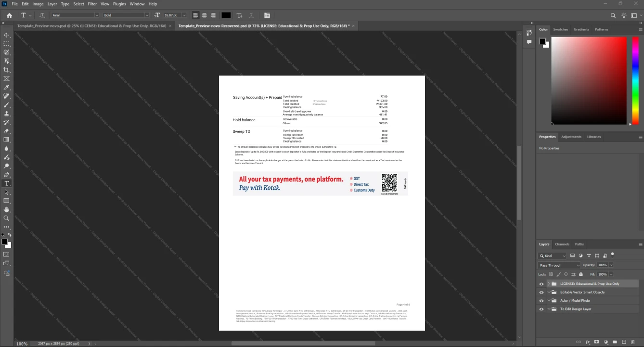Open the Character and Paragraph panels icon
The height and width of the screenshot is (347, 644).
(x=267, y=15)
